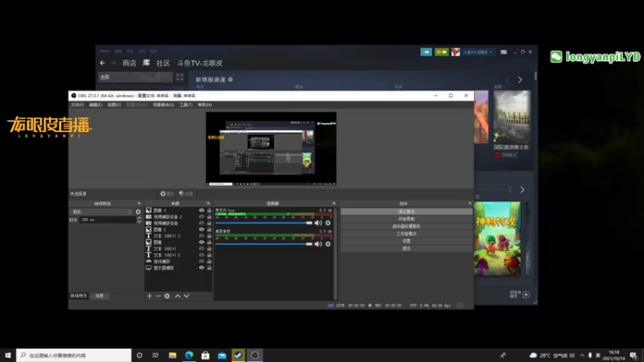
Task: Open the transition properties gear next to 渐变
Action: point(138,212)
